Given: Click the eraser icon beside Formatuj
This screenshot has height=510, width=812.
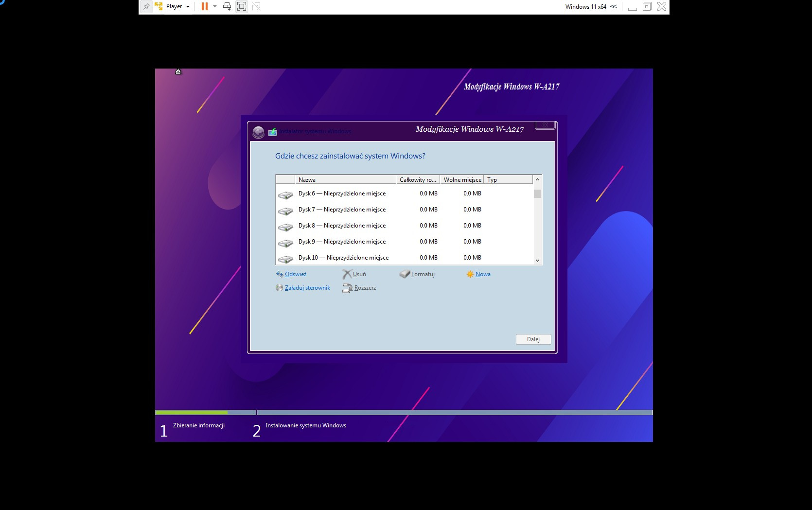Looking at the screenshot, I should click(x=405, y=274).
